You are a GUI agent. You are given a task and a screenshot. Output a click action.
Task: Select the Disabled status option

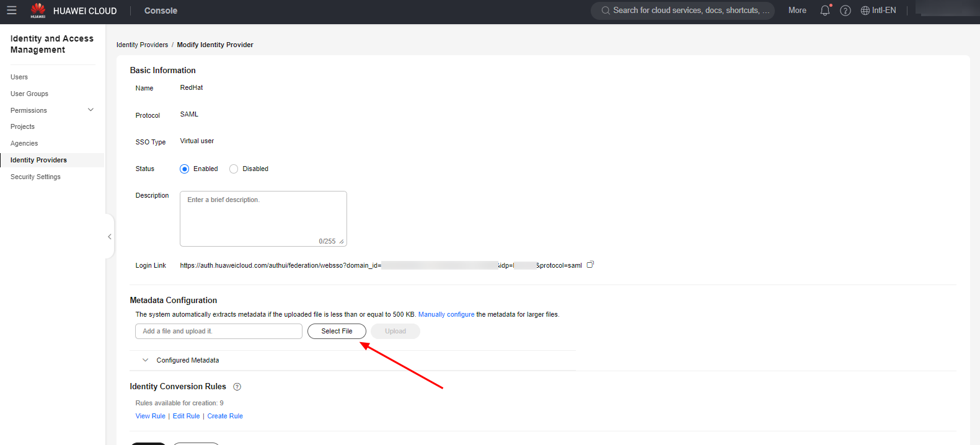(x=234, y=169)
